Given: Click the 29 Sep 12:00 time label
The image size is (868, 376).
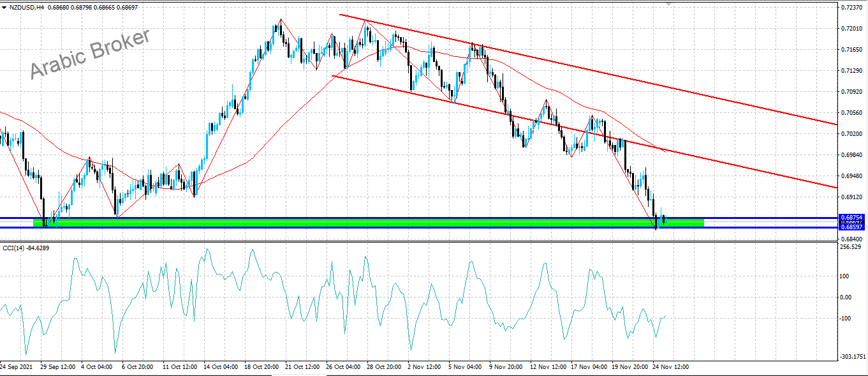Looking at the screenshot, I should click(x=58, y=368).
